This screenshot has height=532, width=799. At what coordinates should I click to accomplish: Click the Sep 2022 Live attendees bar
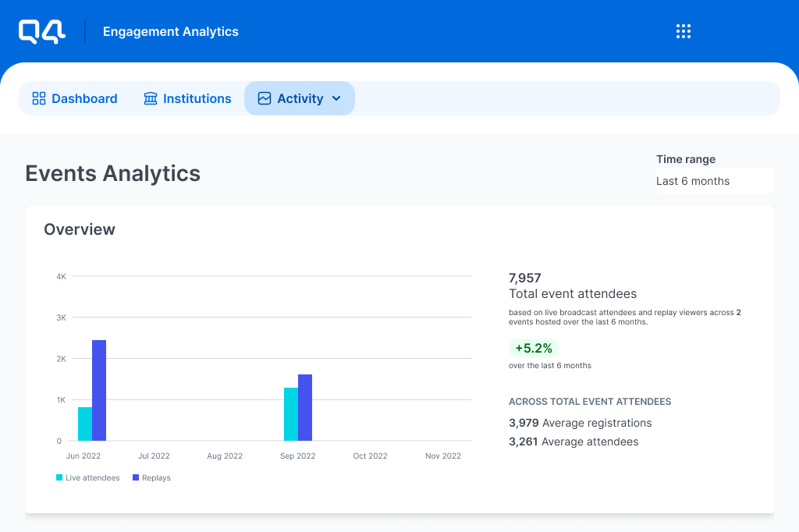click(x=291, y=414)
